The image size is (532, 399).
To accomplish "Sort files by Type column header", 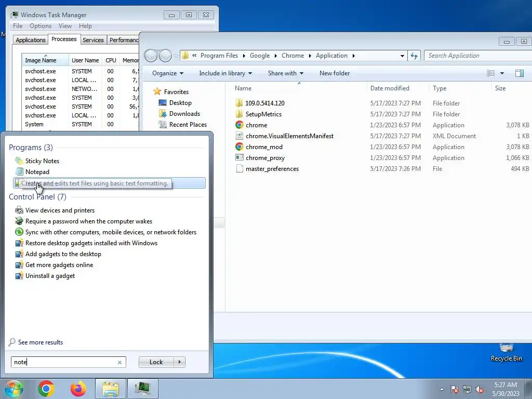I will click(x=459, y=88).
